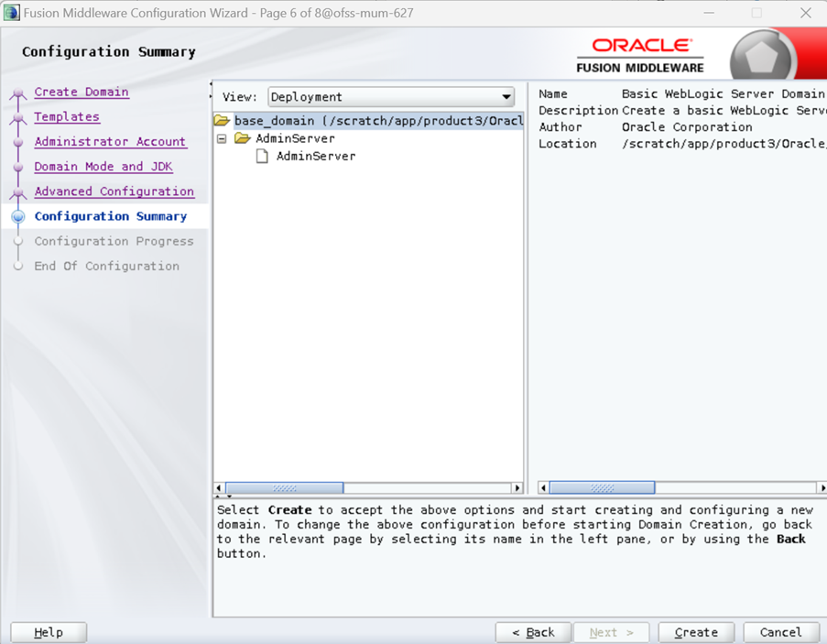Navigate to Domain Mode and JDK
Screen dimensions: 827x644
click(x=103, y=166)
